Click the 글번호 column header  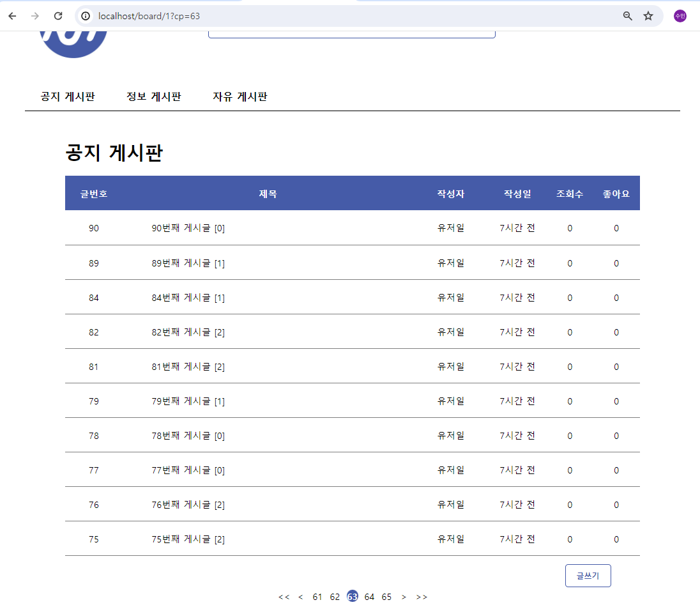pyautogui.click(x=94, y=194)
